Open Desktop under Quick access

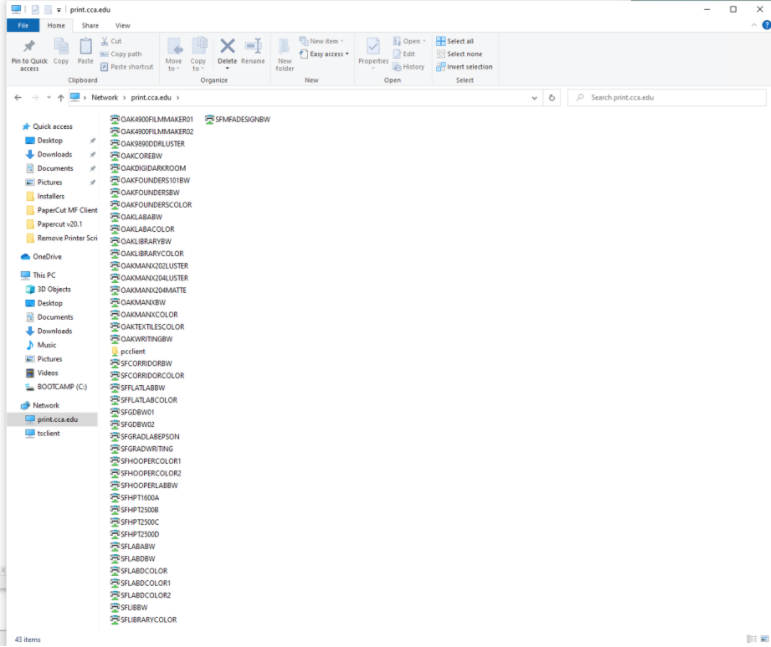(50, 141)
